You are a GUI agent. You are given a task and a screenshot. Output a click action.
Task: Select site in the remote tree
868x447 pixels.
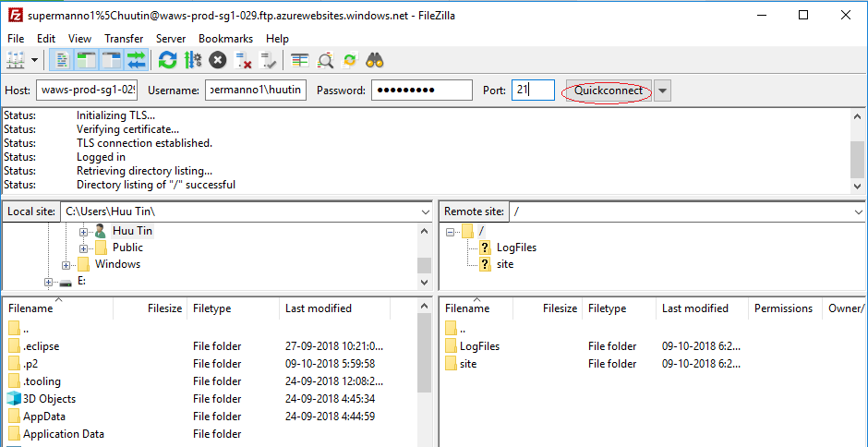(505, 264)
